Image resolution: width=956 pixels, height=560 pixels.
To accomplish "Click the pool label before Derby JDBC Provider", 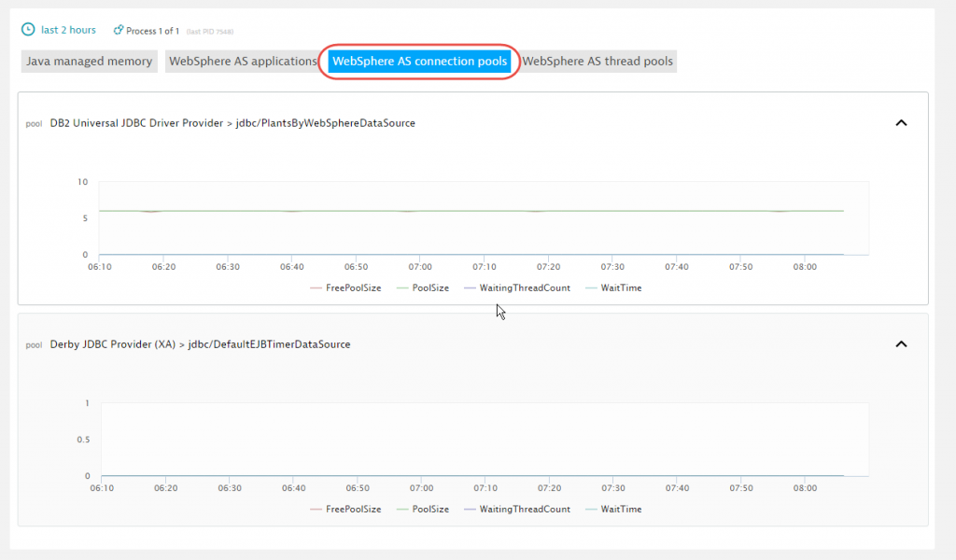I will (34, 345).
